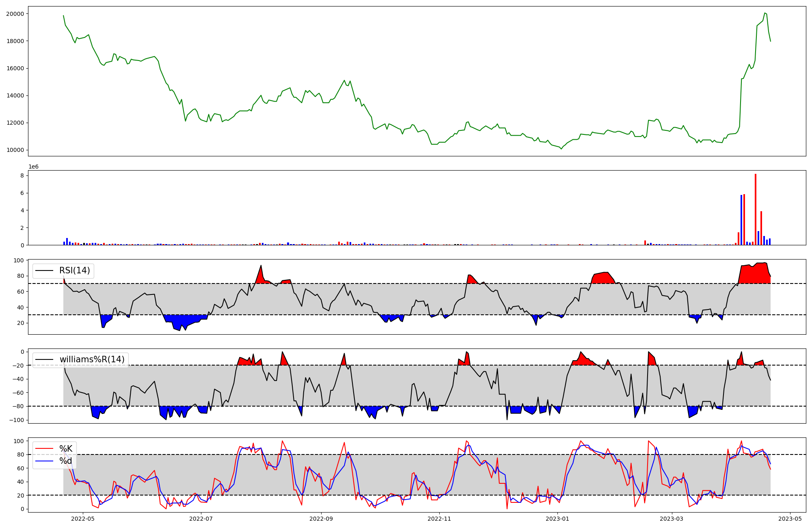Click the 2022-07 x-axis date label
Viewport: 812px width, 528px height.
coord(201,519)
